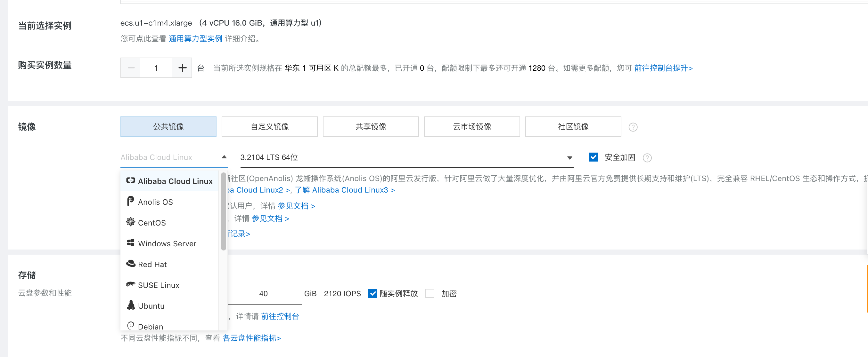
Task: Switch to the 自定义镜像 tab
Action: (270, 126)
